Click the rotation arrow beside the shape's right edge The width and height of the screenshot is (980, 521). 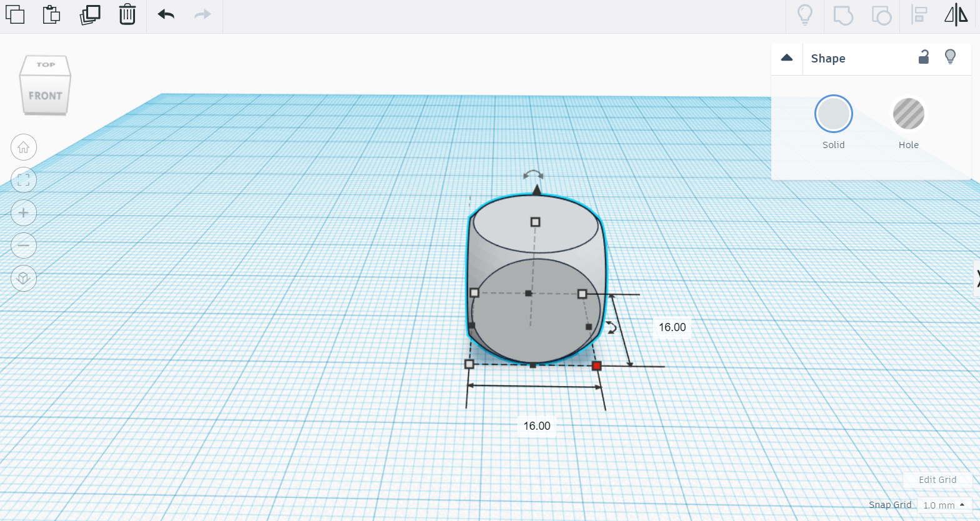click(x=611, y=327)
